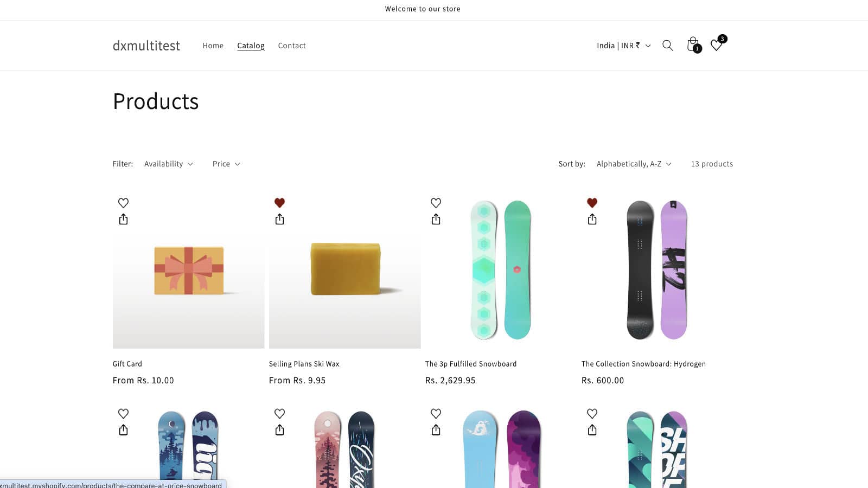Screen dimensions: 868x488
Task: Unfavorite Selling Plans Ski Wax heart
Action: click(279, 203)
